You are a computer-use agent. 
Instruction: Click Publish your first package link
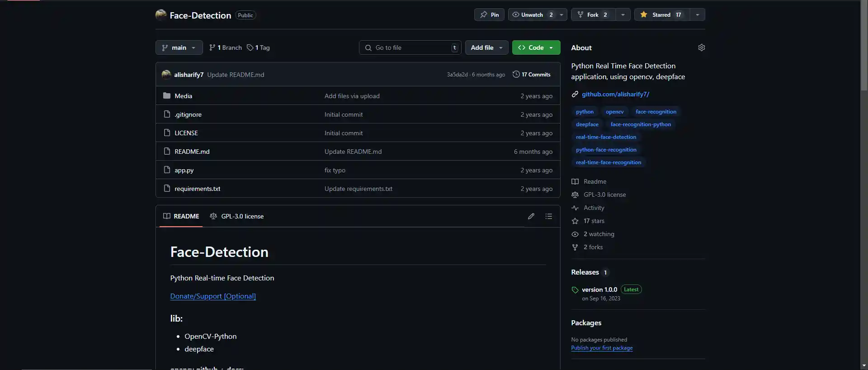[602, 348]
